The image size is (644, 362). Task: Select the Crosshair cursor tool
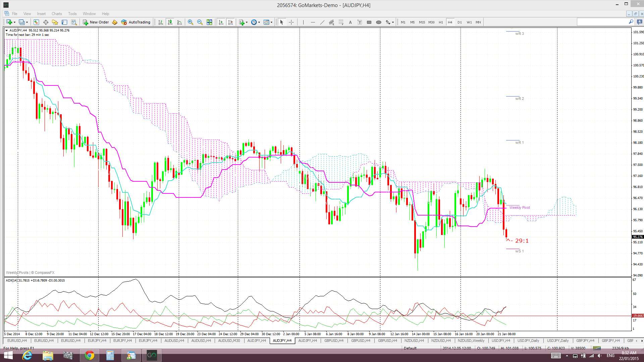291,22
